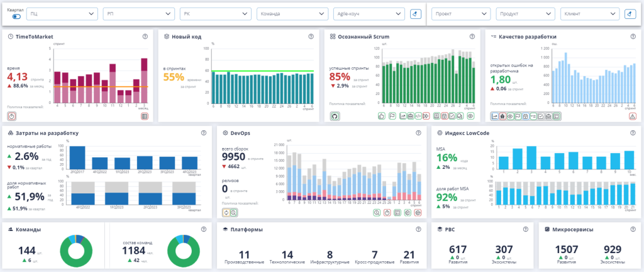
Task: Click the 11 Производственные platforms value
Action: pos(244,255)
